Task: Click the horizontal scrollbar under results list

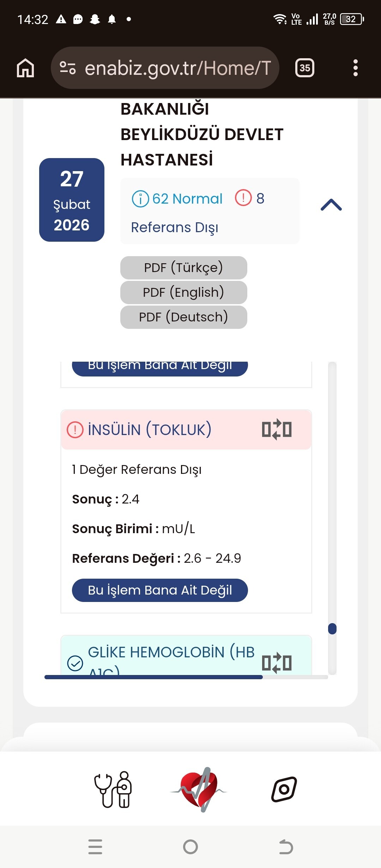Action: [x=153, y=677]
